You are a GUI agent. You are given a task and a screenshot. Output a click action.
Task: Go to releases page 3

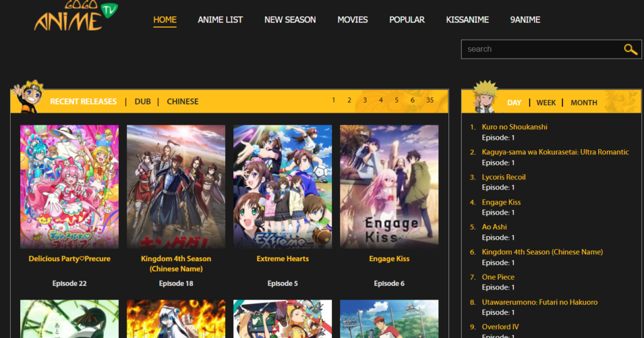365,100
